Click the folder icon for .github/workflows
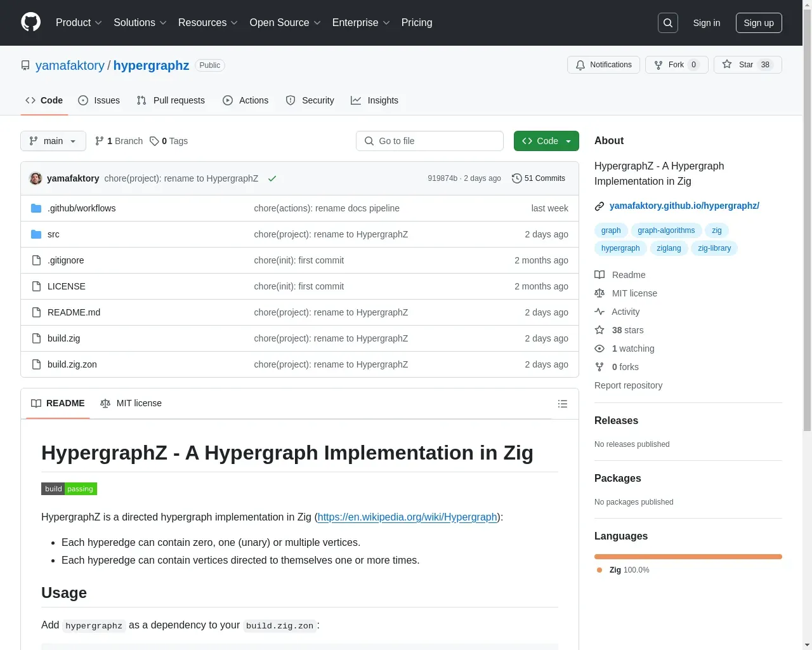This screenshot has width=812, height=650. pos(36,208)
